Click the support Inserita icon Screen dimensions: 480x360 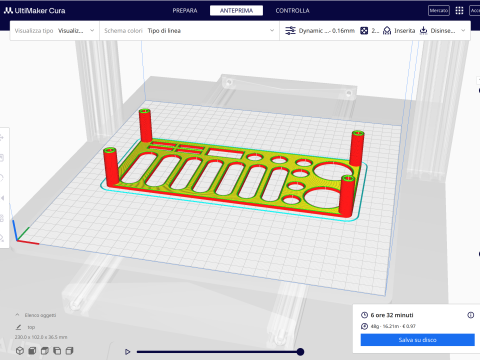click(x=387, y=31)
